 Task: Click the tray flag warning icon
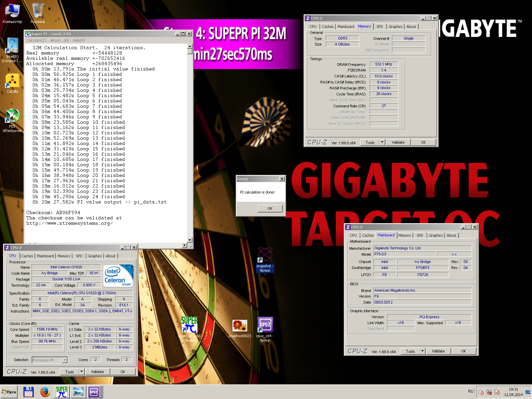497,392
